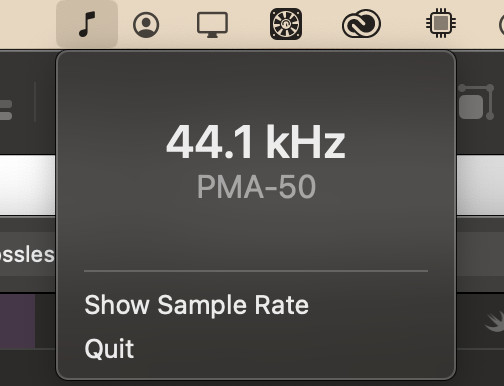Open the Creative Cloud menu bar icon
The width and height of the screenshot is (504, 386).
click(361, 24)
